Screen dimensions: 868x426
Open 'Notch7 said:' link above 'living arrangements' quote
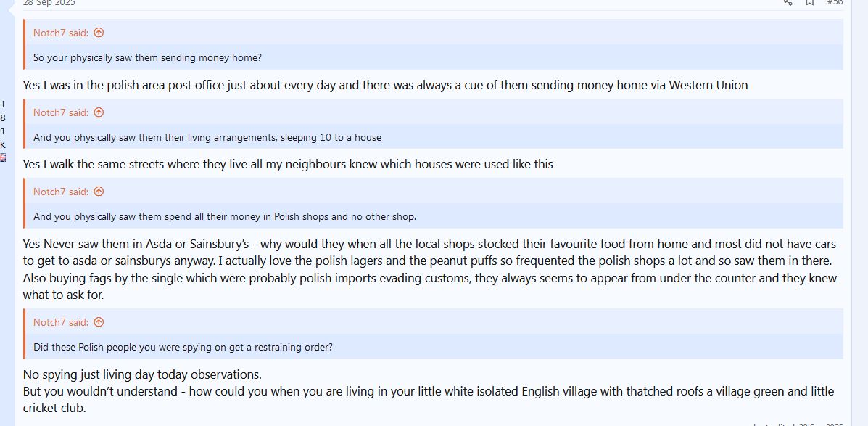(x=61, y=112)
